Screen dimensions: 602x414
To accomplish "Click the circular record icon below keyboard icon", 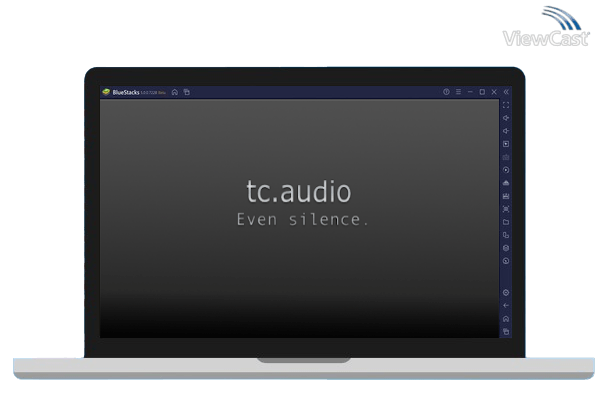I will click(x=506, y=170).
